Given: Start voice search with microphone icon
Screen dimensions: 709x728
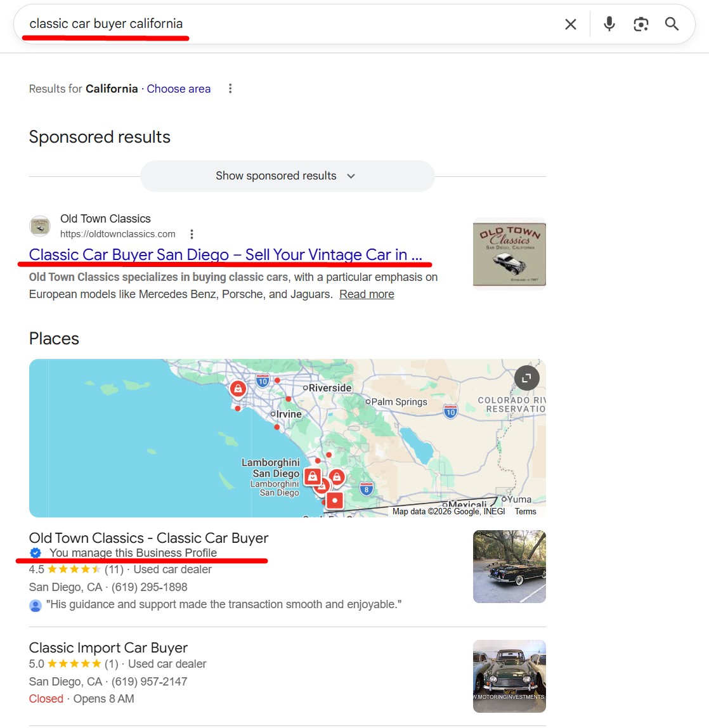Looking at the screenshot, I should click(609, 24).
